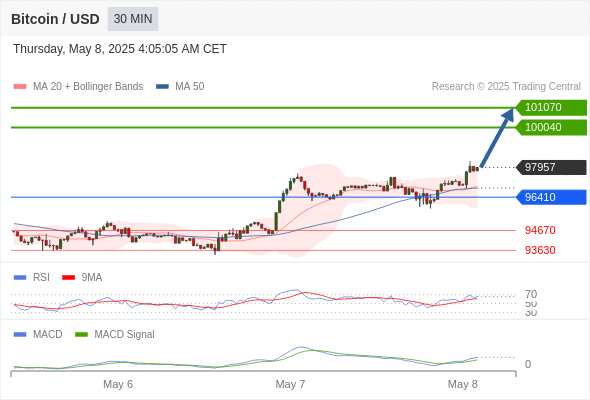Click the MACD blue legend swatch

(20, 335)
